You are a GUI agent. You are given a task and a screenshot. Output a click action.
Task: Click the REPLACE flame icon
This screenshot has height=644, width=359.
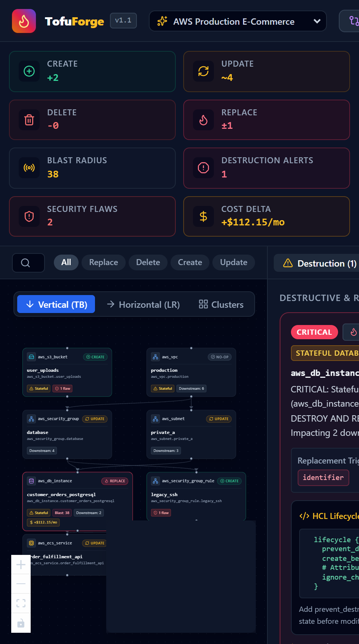(x=203, y=120)
